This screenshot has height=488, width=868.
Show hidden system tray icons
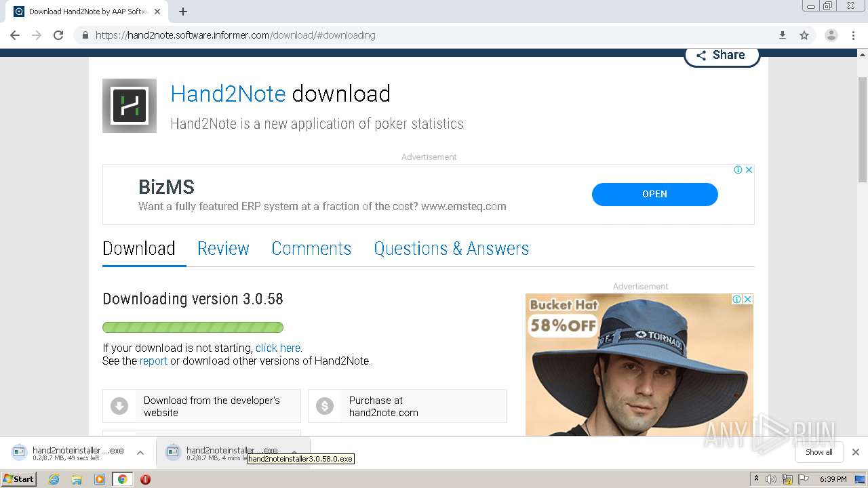coord(756,479)
